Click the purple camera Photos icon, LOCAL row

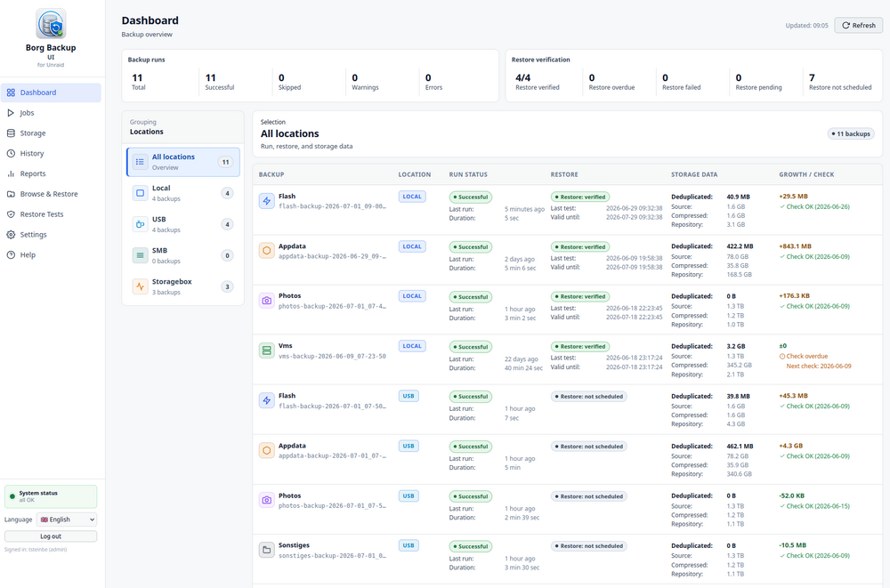(x=267, y=301)
